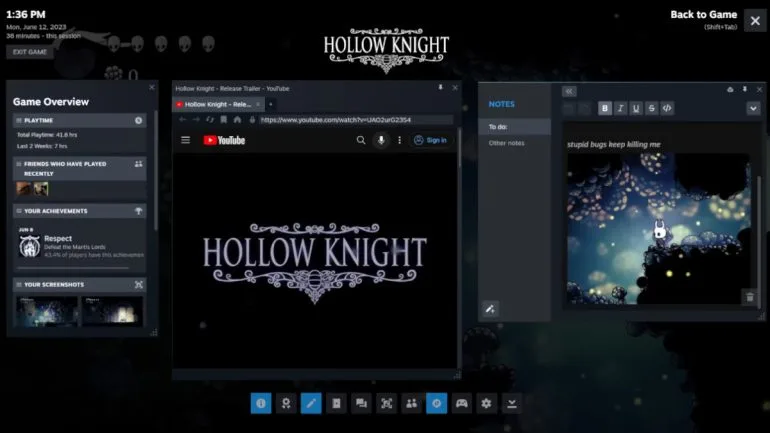This screenshot has height=433, width=770.
Task: Click Back to Game text
Action: (704, 15)
